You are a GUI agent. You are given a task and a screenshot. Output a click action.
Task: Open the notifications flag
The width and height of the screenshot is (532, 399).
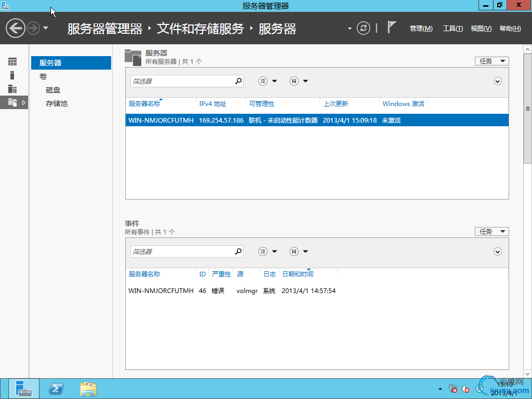click(392, 27)
